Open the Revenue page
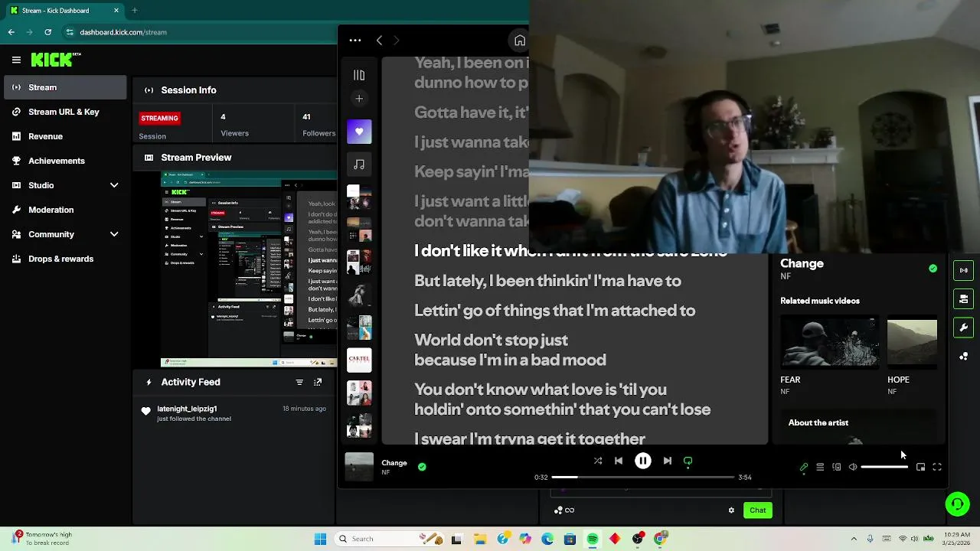 tap(65, 136)
